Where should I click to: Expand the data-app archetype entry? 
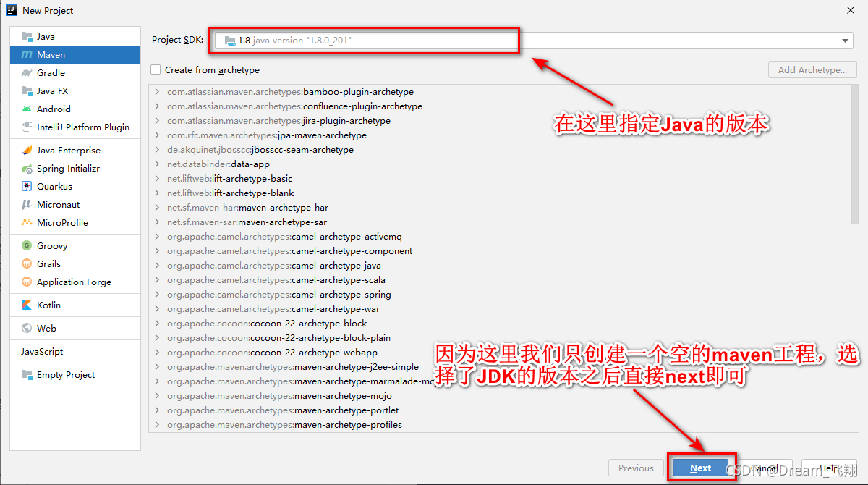(157, 164)
